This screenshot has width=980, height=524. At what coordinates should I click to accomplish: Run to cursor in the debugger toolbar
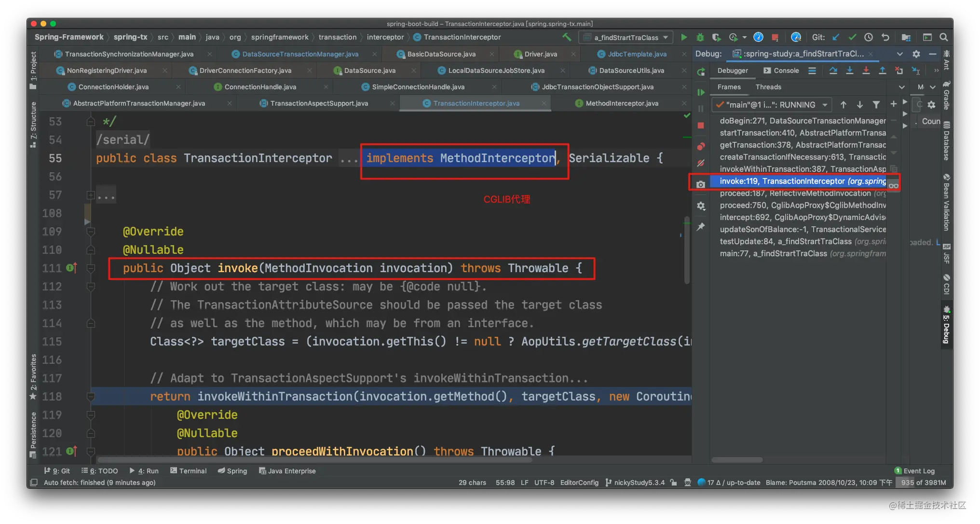click(915, 70)
